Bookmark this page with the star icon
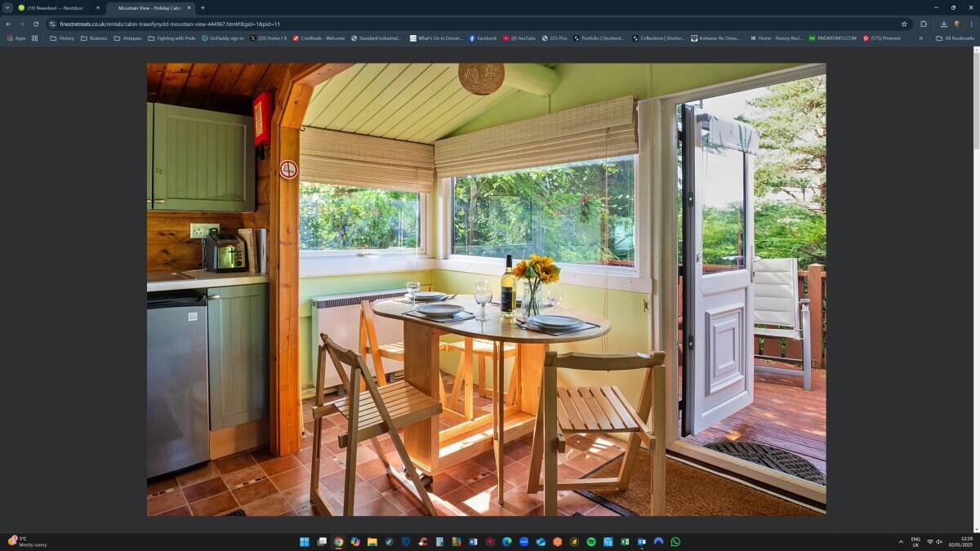 tap(904, 24)
